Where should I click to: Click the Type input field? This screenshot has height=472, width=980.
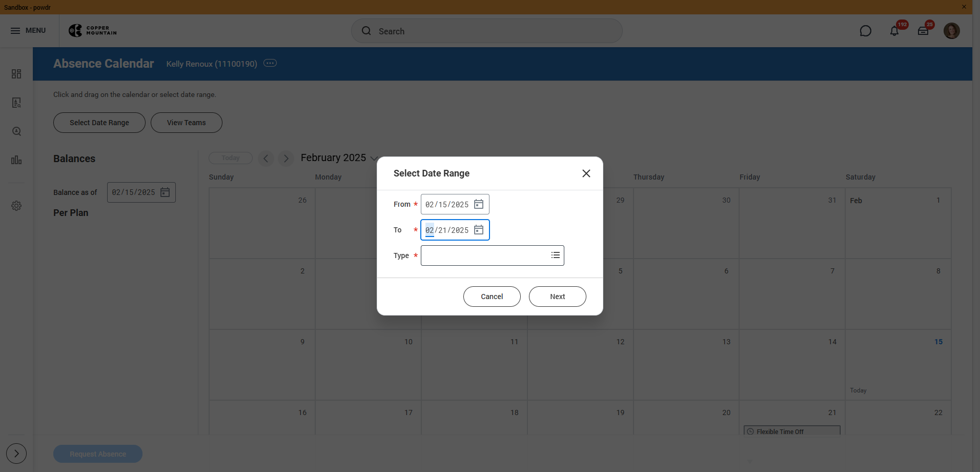click(x=493, y=255)
